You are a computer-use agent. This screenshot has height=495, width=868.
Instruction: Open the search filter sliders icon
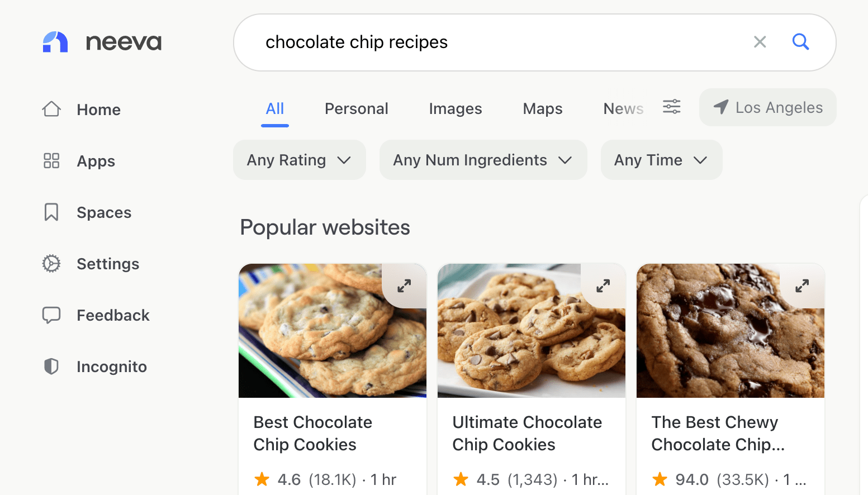671,107
